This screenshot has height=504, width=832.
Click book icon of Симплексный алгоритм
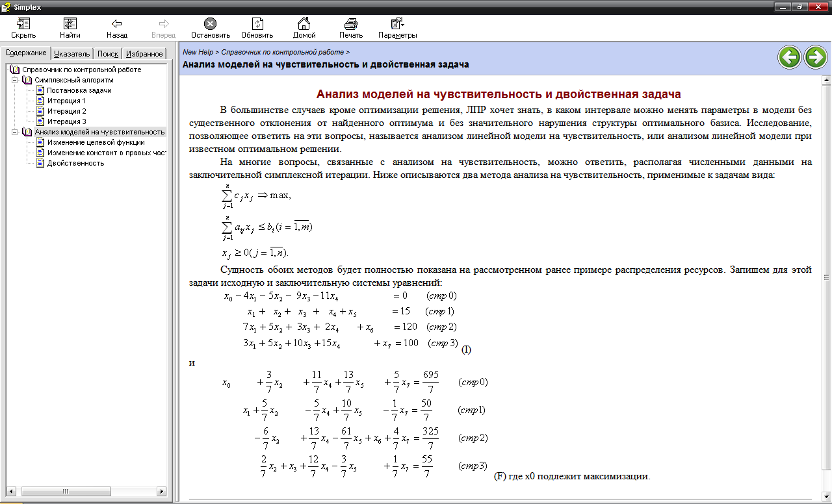coord(27,80)
